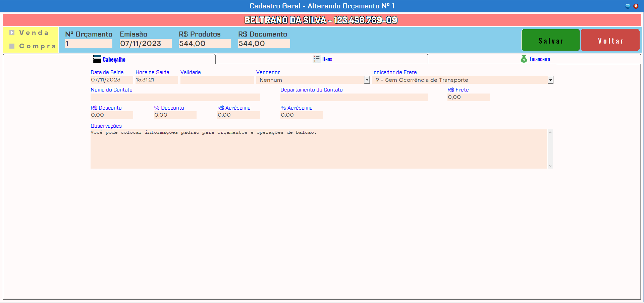Click the Departamento do Contato field
The image size is (644, 303).
point(354,97)
